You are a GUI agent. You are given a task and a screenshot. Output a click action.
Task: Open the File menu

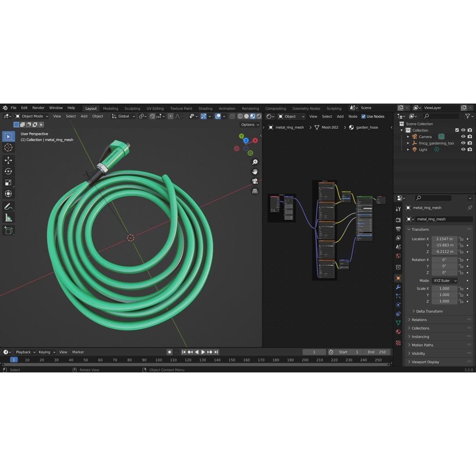[x=14, y=108]
